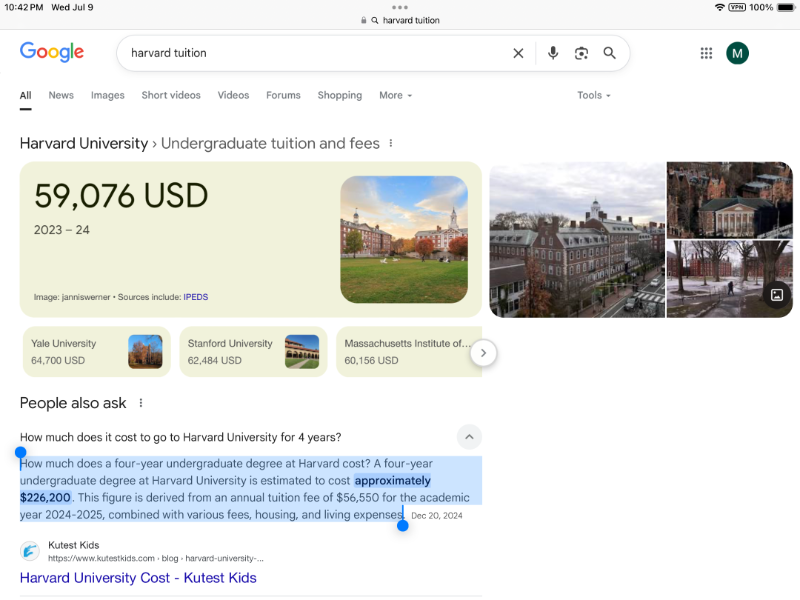Viewport: 800px width, 600px height.
Task: Tap the VPN status indicator
Action: coord(737,7)
